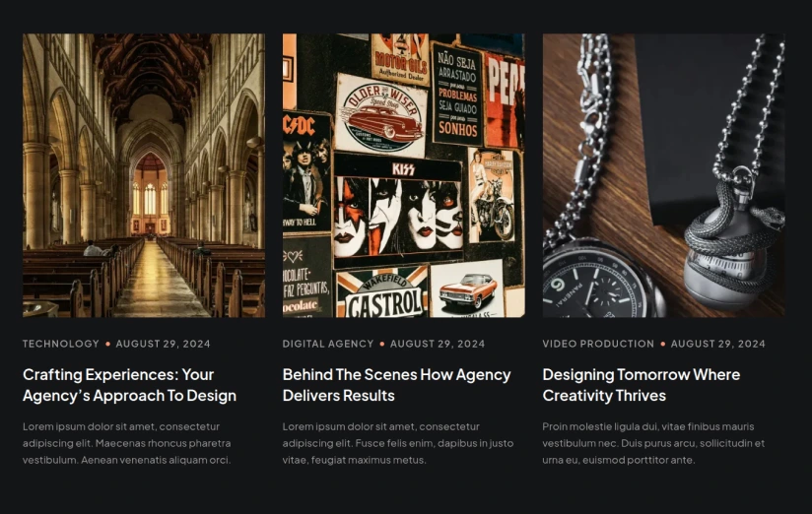Open 'Behind The Scenes How Agency Delivers Results'
Image resolution: width=812 pixels, height=514 pixels.
[x=397, y=385]
